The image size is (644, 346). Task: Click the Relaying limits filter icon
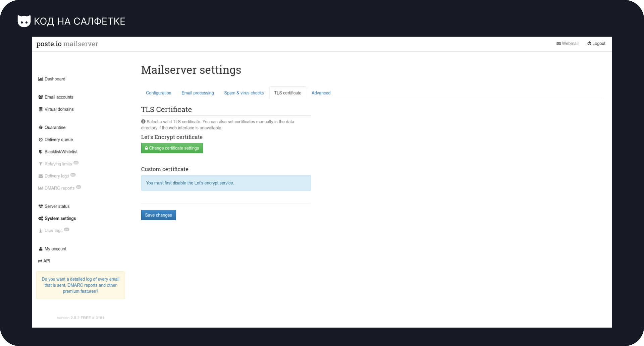41,164
